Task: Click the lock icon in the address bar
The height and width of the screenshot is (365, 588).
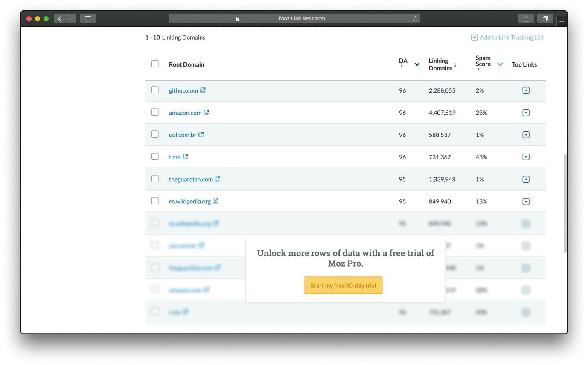Action: pyautogui.click(x=238, y=19)
